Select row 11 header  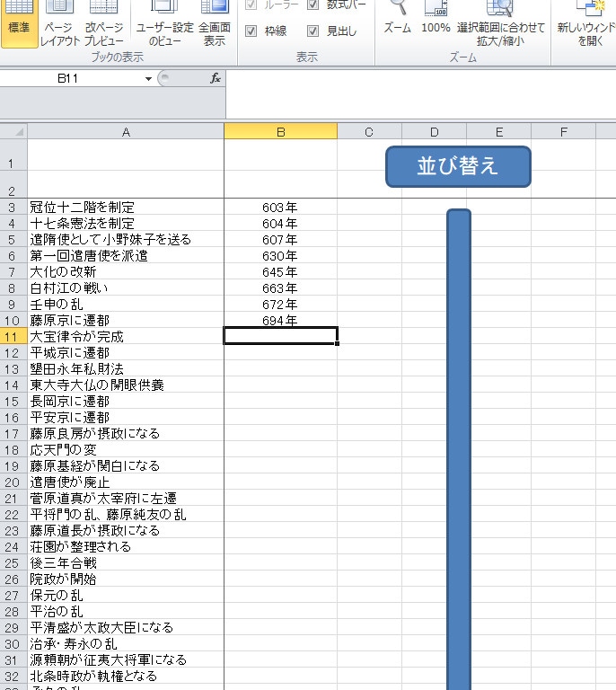[13, 337]
